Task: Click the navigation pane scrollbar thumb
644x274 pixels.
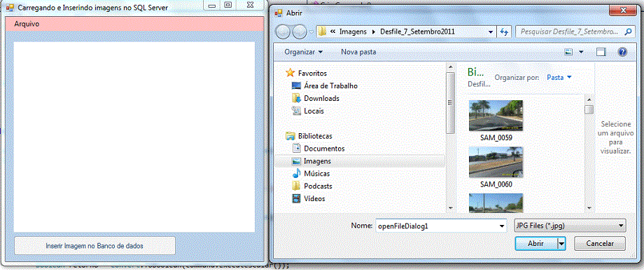Action: pyautogui.click(x=451, y=103)
